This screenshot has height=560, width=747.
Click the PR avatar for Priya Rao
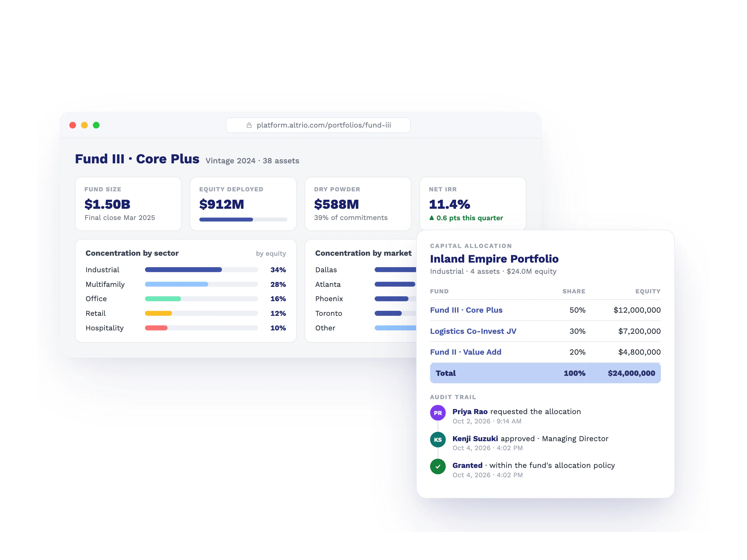(x=438, y=413)
